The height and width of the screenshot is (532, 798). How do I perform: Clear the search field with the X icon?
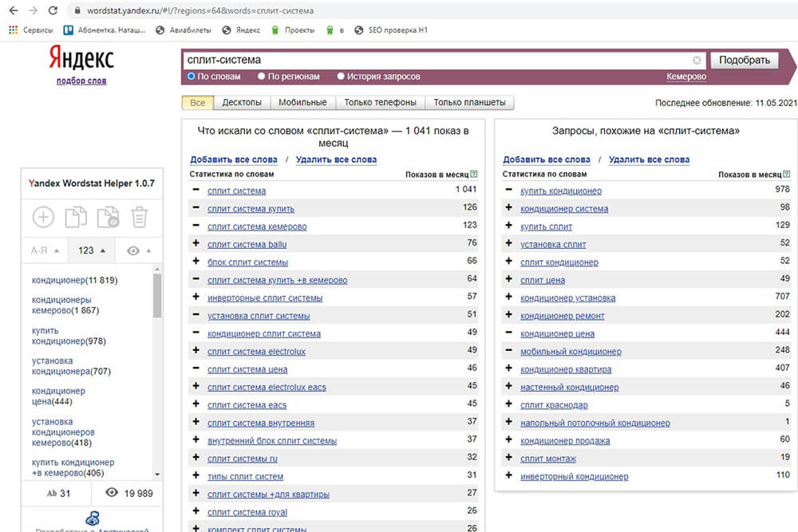tap(697, 61)
